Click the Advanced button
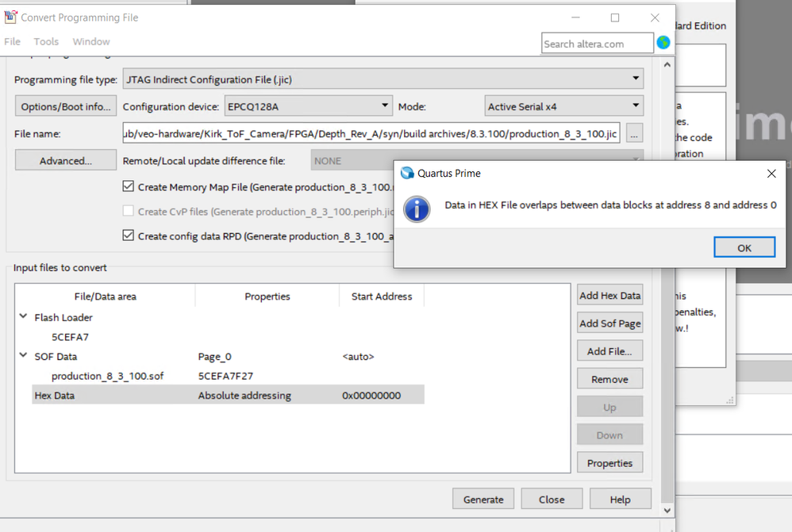 66,160
